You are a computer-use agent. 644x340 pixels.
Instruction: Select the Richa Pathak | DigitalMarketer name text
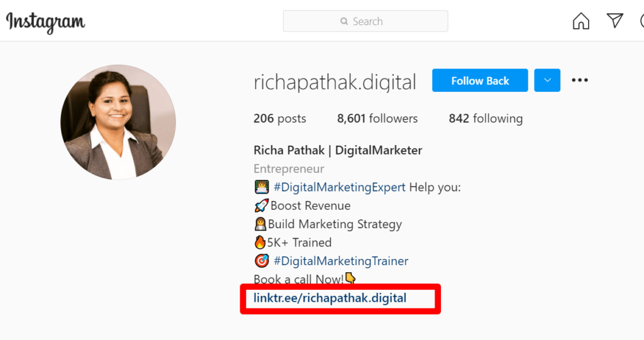click(x=338, y=150)
